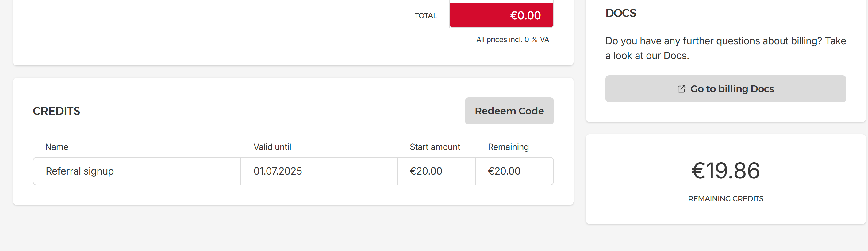
Task: Click the Redeem Code button
Action: click(509, 111)
